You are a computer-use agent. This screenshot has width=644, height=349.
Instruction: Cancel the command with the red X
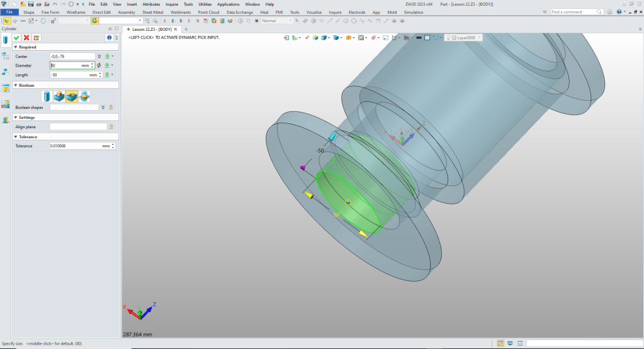tap(26, 38)
